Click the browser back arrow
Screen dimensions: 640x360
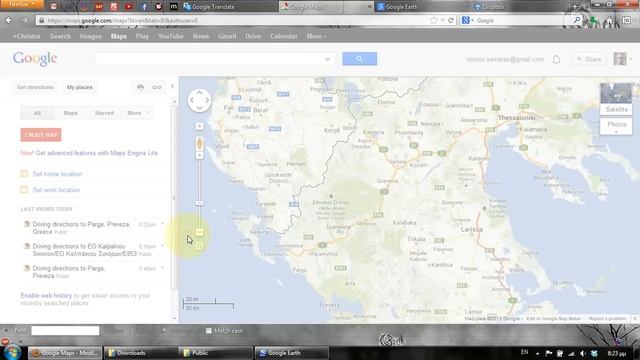pos(9,20)
